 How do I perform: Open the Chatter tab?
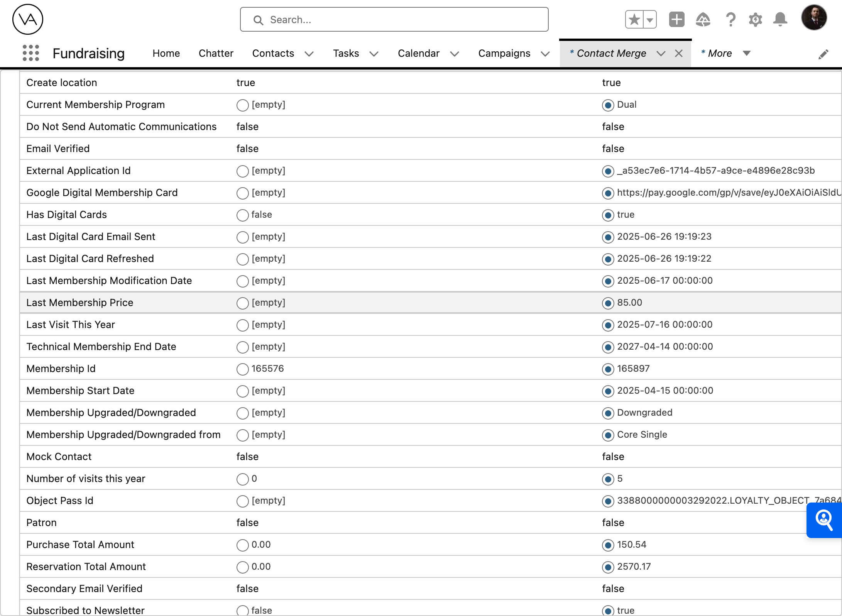coord(216,53)
